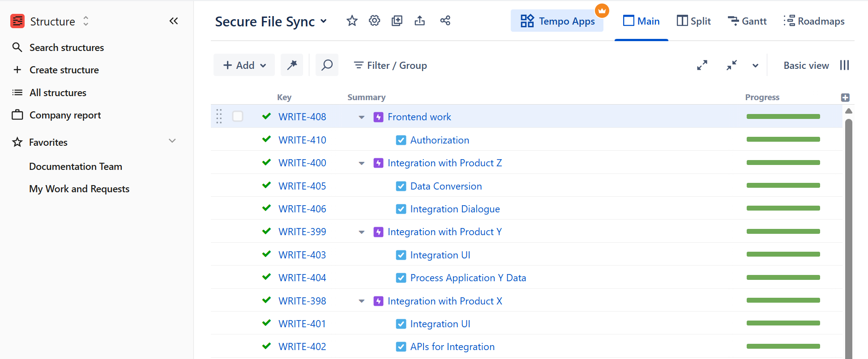Click the pin toolbar icon
The image size is (868, 359).
click(x=292, y=65)
